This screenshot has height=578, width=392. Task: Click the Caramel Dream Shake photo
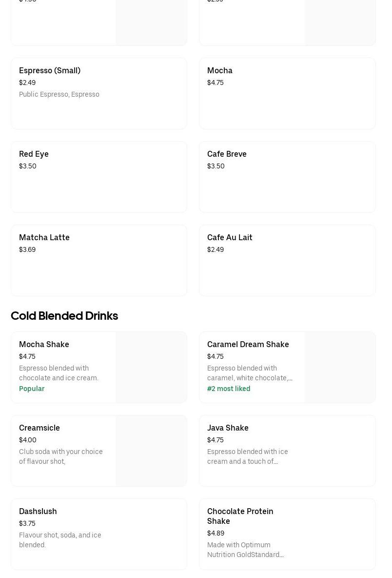point(340,367)
